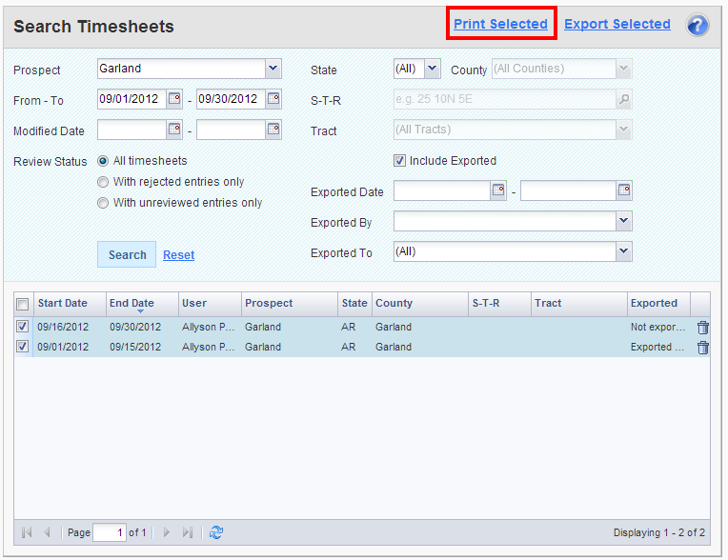The image size is (728, 560).
Task: Click the Search button
Action: [127, 254]
